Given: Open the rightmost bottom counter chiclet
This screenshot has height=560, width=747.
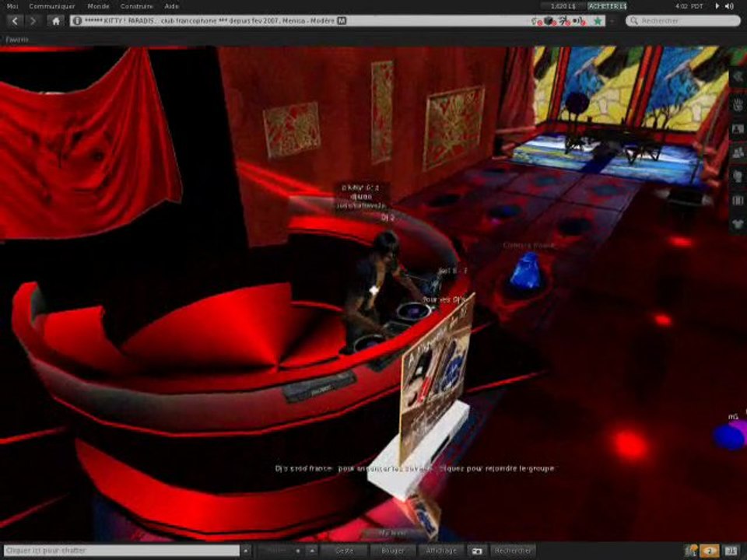Looking at the screenshot, I should point(731,551).
